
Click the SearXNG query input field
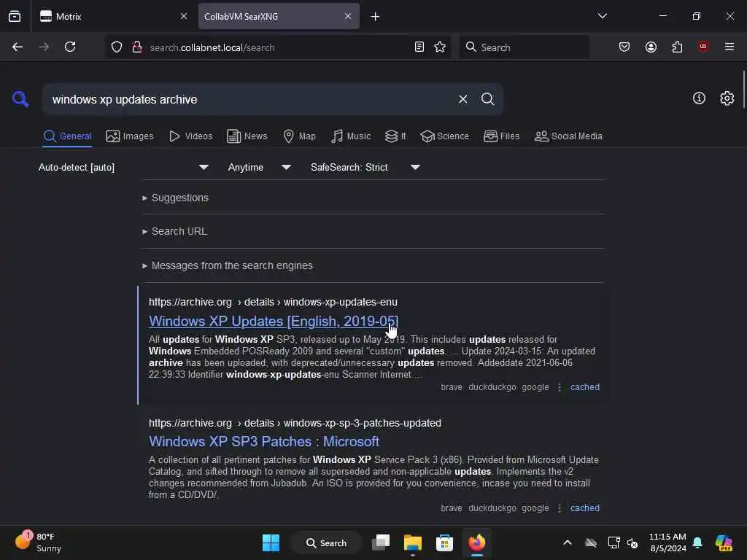tap(250, 99)
